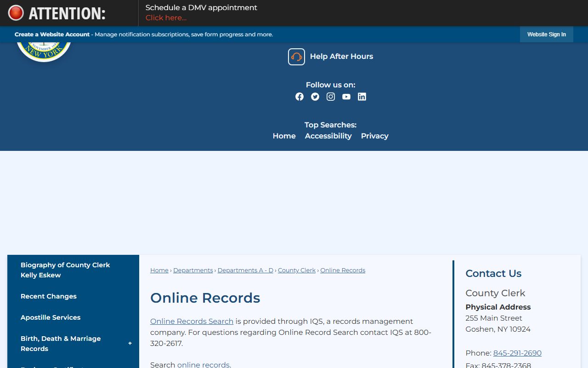
Task: Click the Website Sign In button
Action: (x=547, y=34)
